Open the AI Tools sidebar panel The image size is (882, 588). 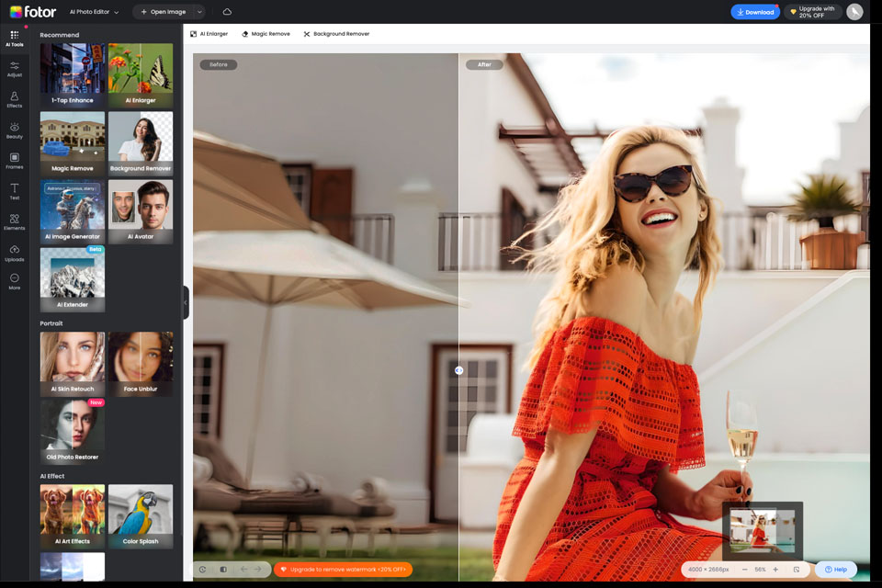pos(15,39)
